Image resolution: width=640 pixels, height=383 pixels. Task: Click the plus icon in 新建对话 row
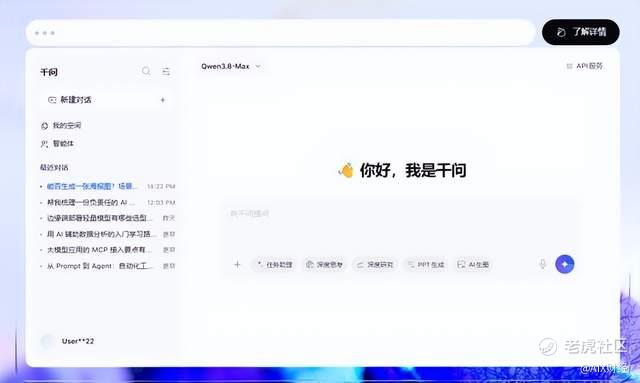pos(162,100)
